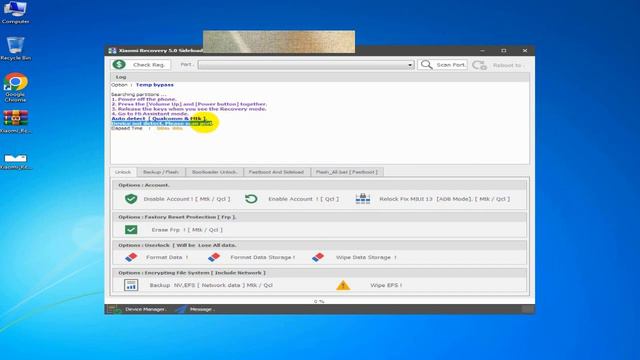
Task: Open the Xiaomi WinRAR archive desktop icon
Action: (x=16, y=122)
